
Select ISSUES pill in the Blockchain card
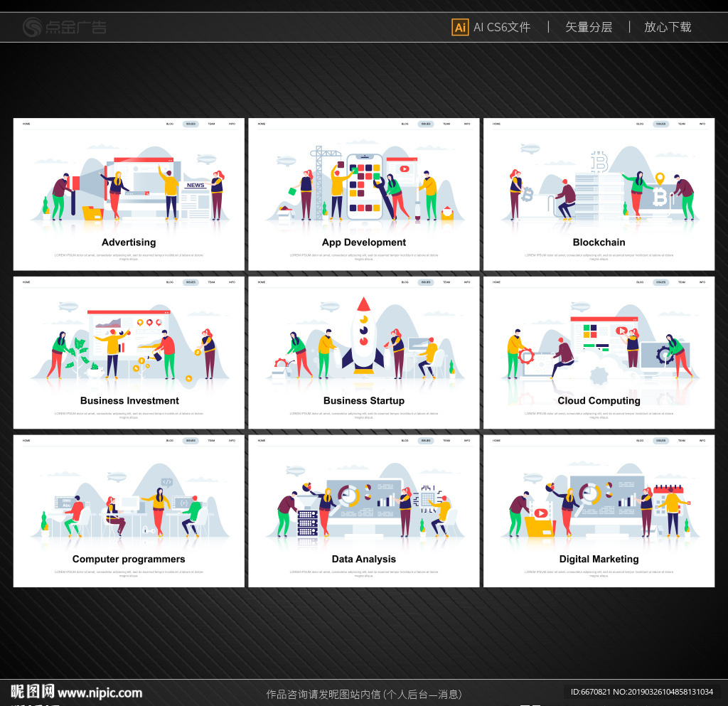(660, 124)
